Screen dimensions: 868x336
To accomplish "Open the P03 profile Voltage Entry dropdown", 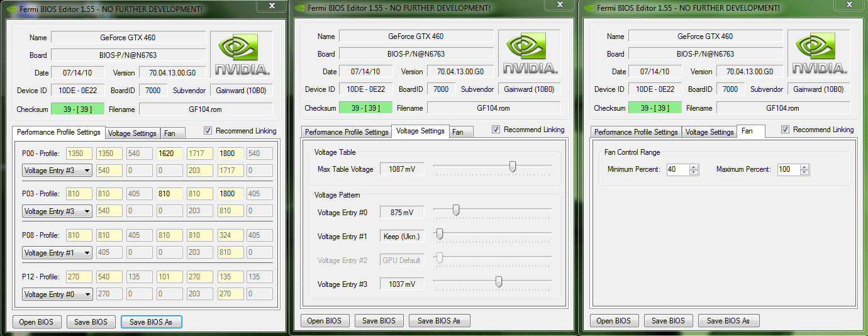I will tap(57, 211).
